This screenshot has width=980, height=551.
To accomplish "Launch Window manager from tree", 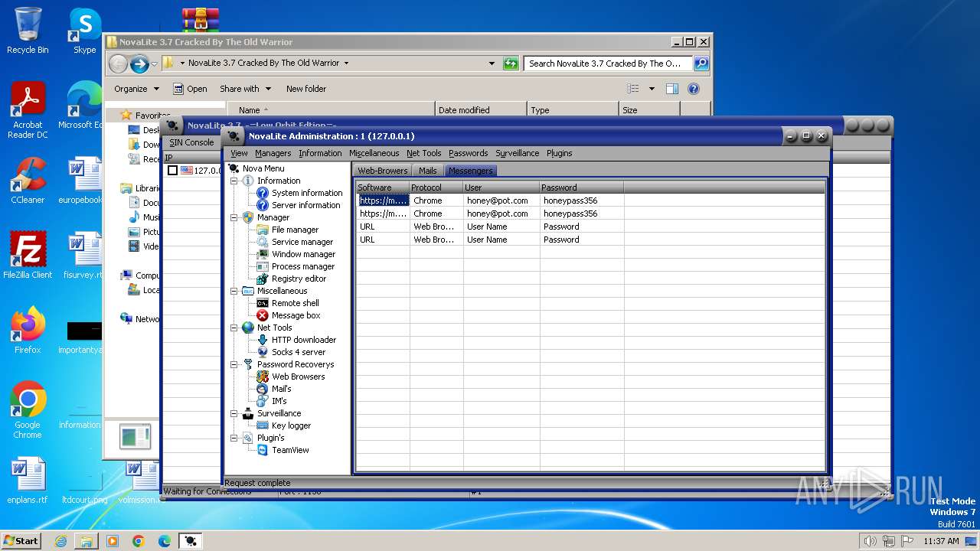I will tap(303, 254).
